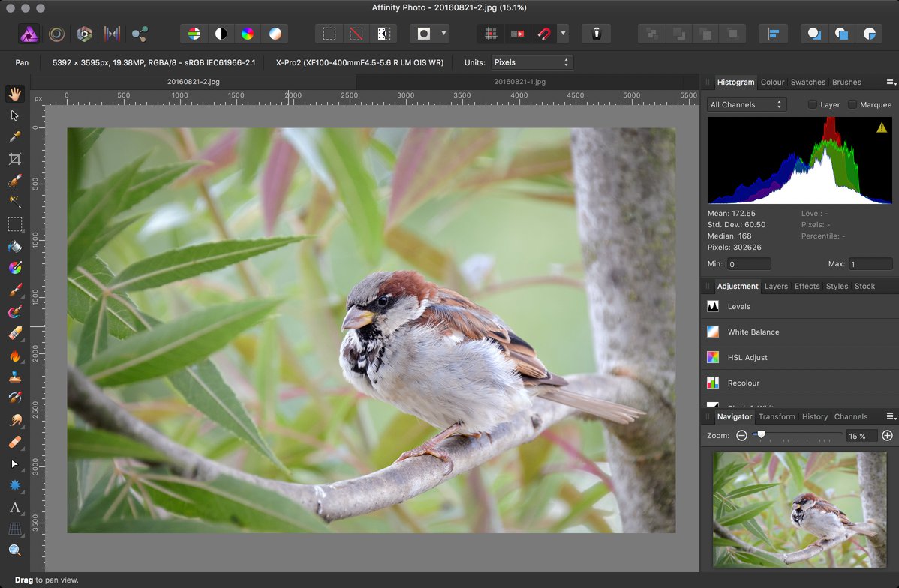
Task: Click the histogram warning triangle icon
Action: (882, 127)
